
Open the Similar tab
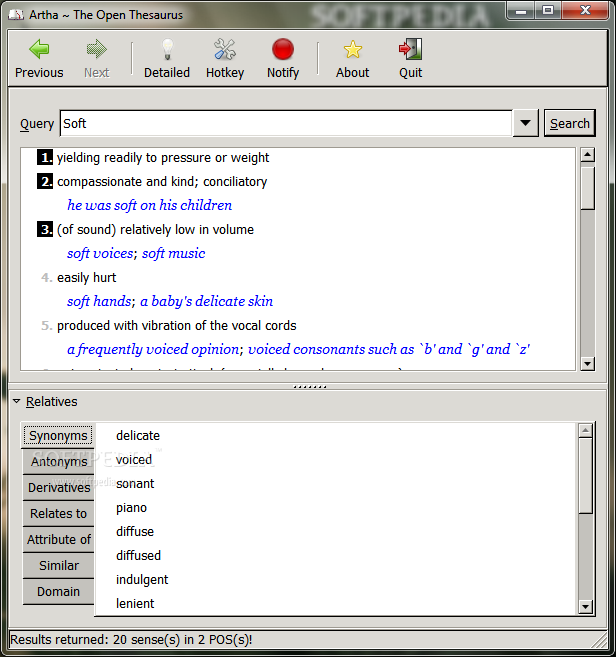[x=59, y=565]
